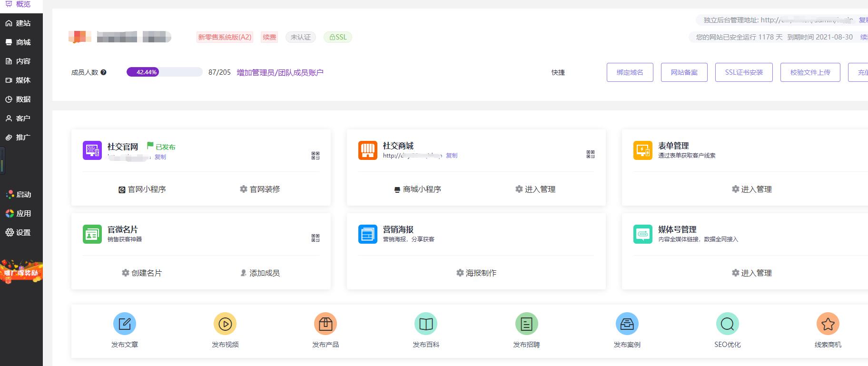Click the 发布文章 pencil icon
Viewport: 868px width, 366px height.
[x=125, y=324]
